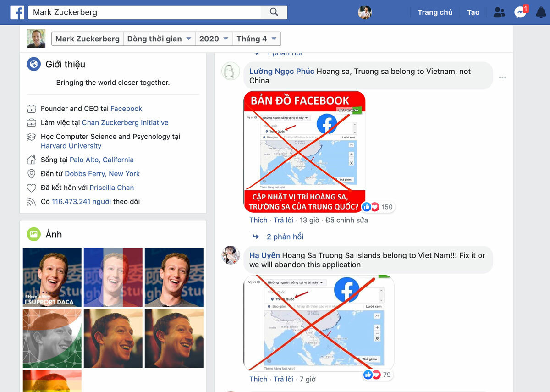Open the BẢN ĐỒ FACEBOOK comment image
Viewport: 550px width, 392px height.
pos(304,152)
